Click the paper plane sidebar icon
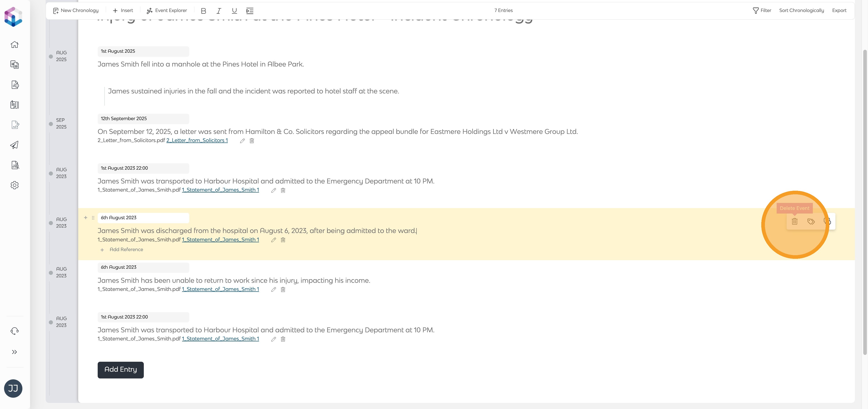868x409 pixels. click(x=14, y=145)
